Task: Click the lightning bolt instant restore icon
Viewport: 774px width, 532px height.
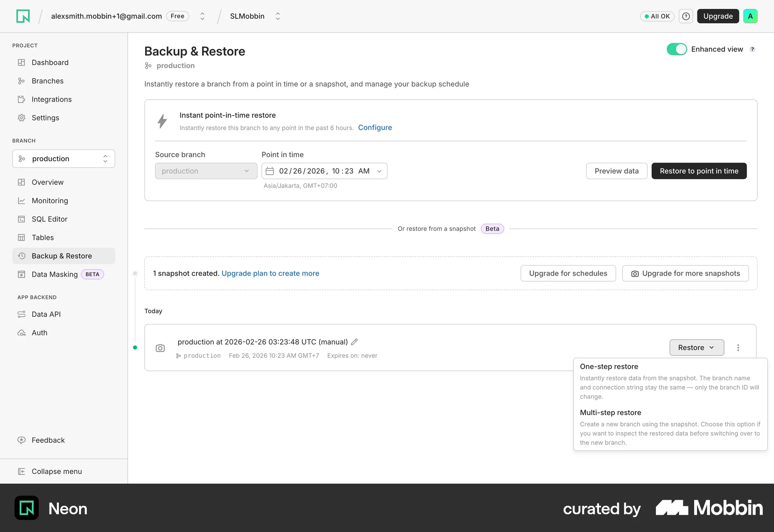Action: coord(162,121)
